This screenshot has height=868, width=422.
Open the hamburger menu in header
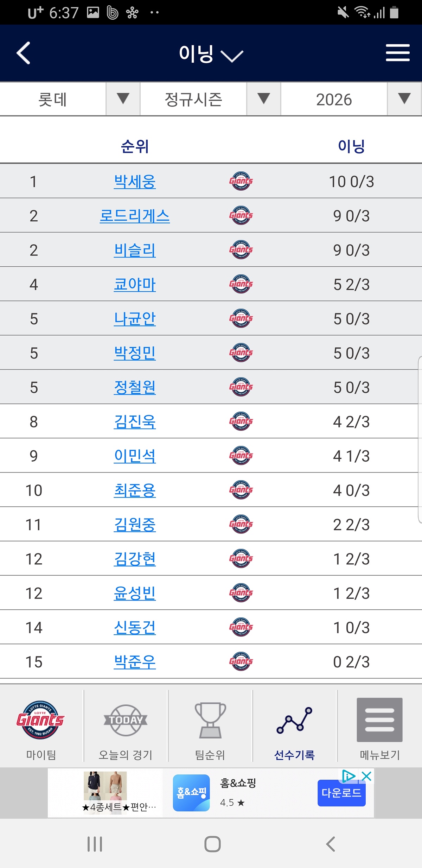point(398,53)
